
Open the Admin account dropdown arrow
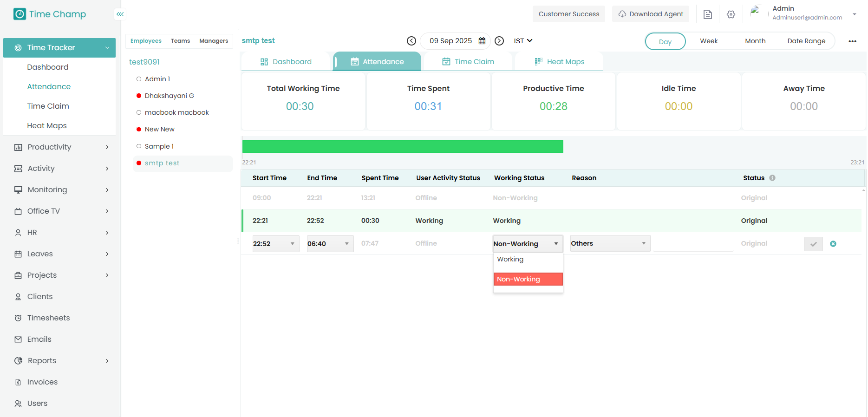pos(855,14)
